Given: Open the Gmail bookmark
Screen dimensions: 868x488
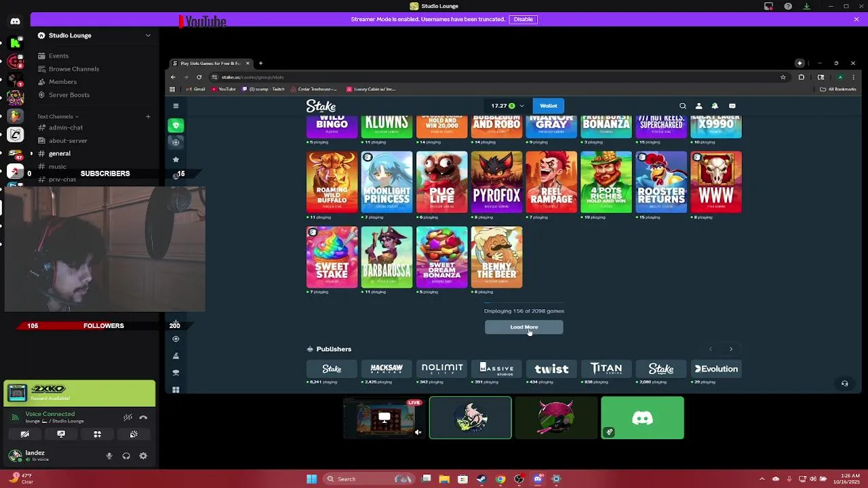Looking at the screenshot, I should (x=195, y=89).
